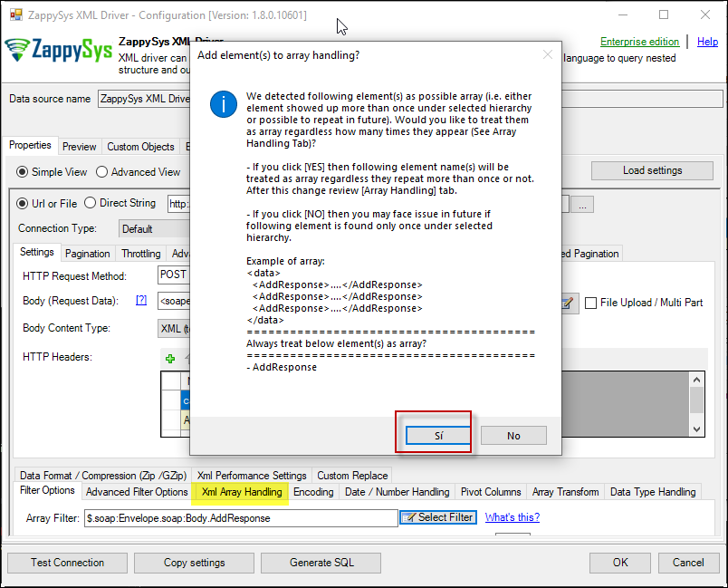Open the Date / Number Handling tab
Viewport: 728px width, 588px height.
pyautogui.click(x=397, y=492)
